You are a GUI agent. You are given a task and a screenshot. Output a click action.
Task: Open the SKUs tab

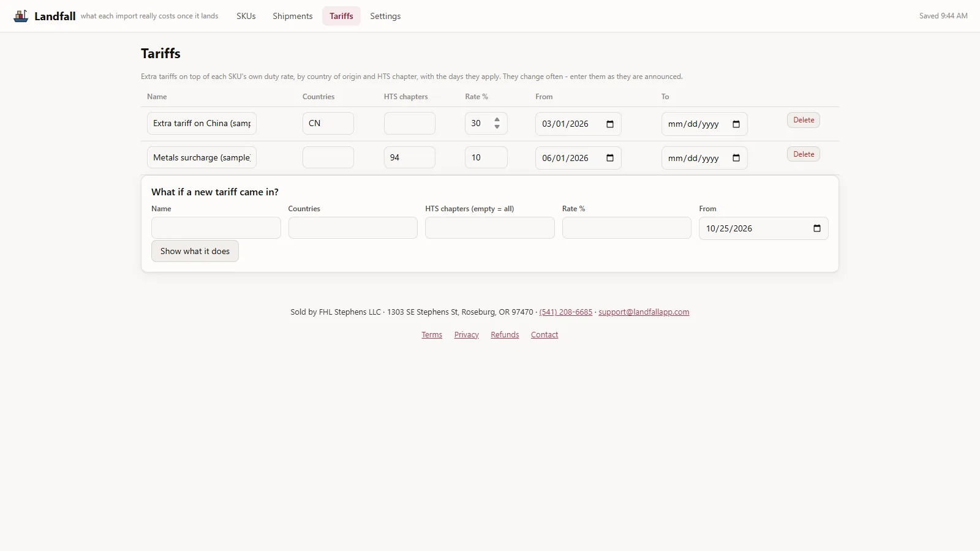point(246,16)
